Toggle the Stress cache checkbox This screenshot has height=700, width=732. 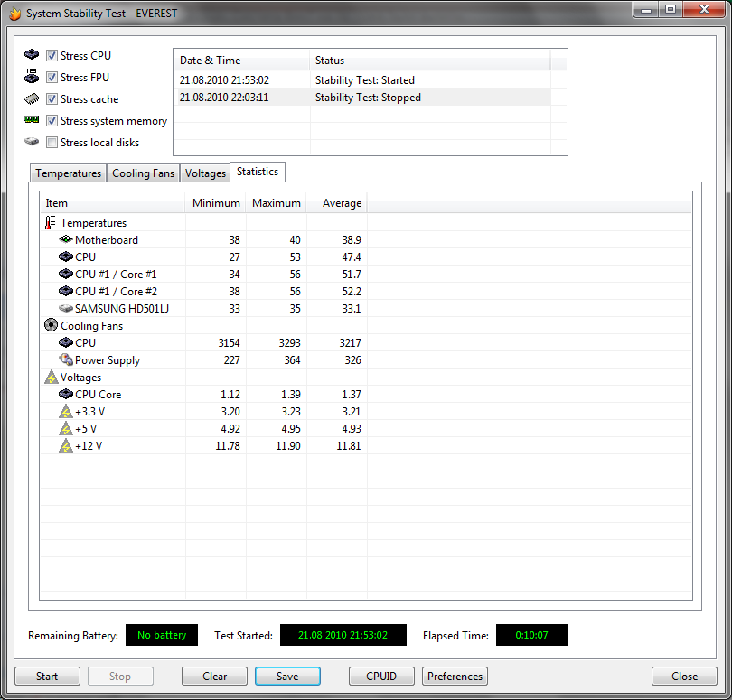(52, 99)
